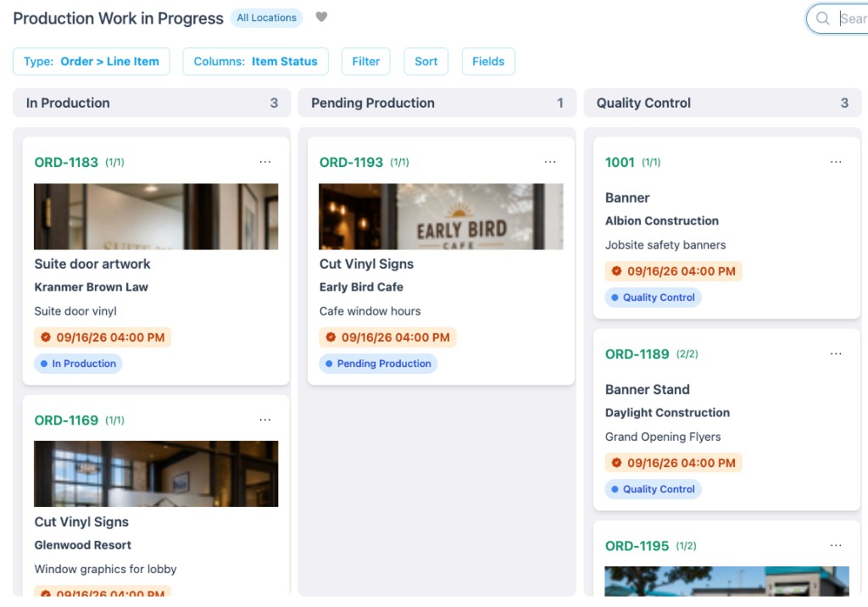
Task: Select the 'Jobsite safety banners' description
Action: tap(665, 245)
